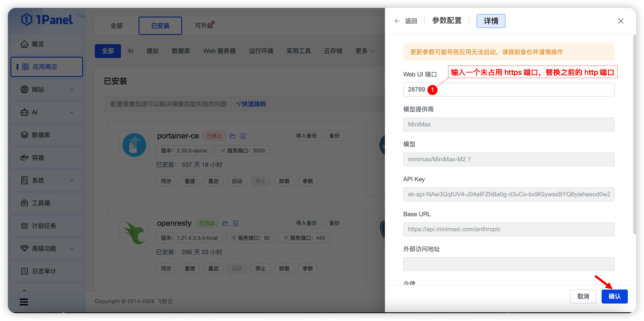
Task: Switch to the 可升级 tab
Action: pyautogui.click(x=204, y=26)
